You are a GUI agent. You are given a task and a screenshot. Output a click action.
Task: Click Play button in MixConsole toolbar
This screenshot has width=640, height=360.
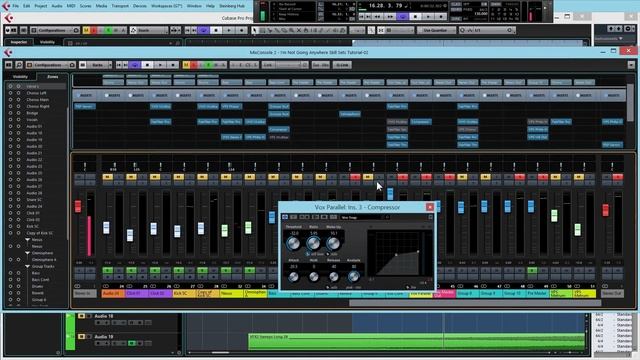(160, 65)
